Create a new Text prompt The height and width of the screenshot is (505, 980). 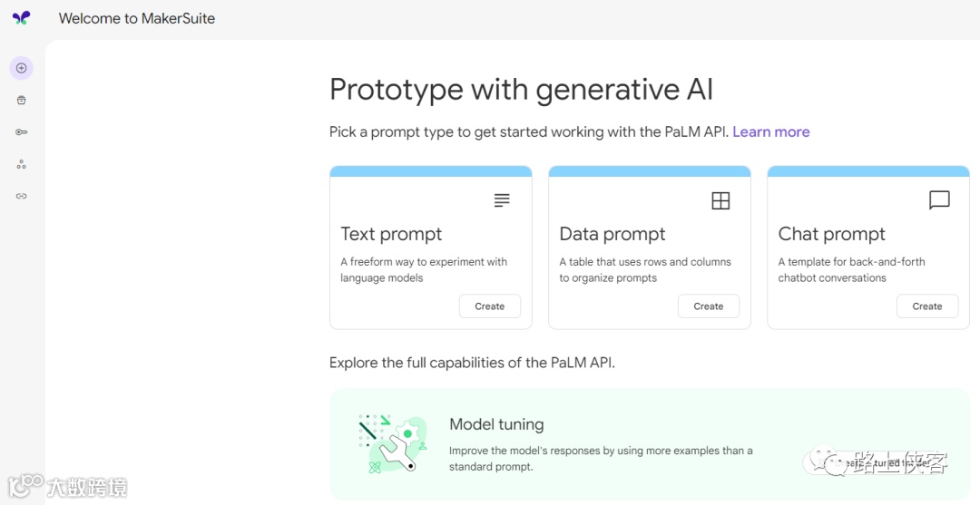tap(489, 306)
